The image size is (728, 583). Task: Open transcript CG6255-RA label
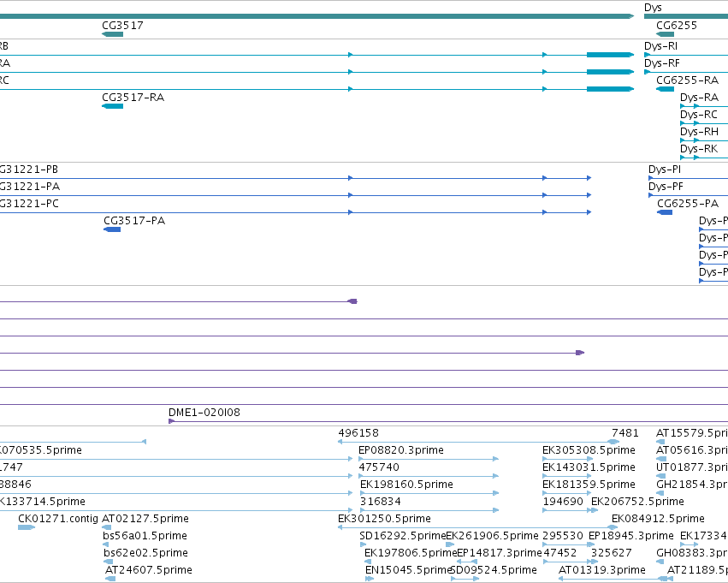click(687, 80)
